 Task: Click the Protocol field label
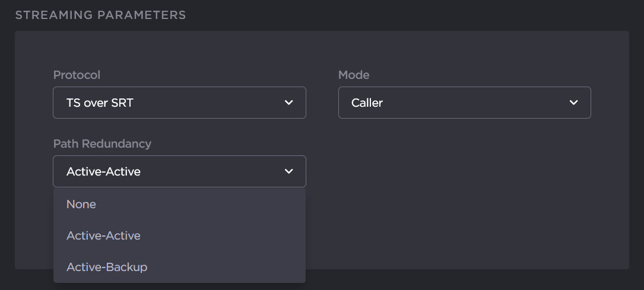[77, 75]
